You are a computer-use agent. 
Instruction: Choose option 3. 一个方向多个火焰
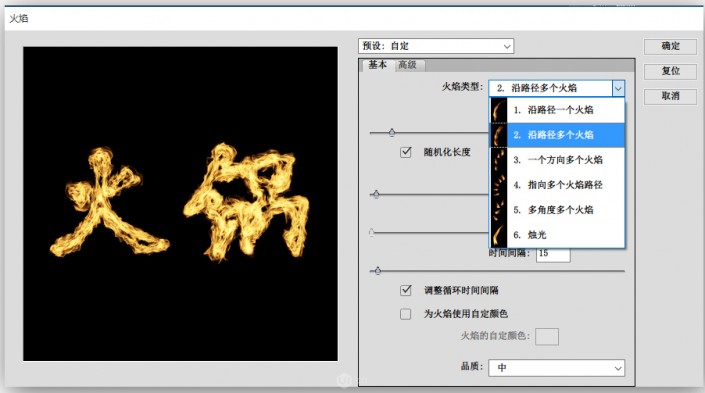(557, 160)
